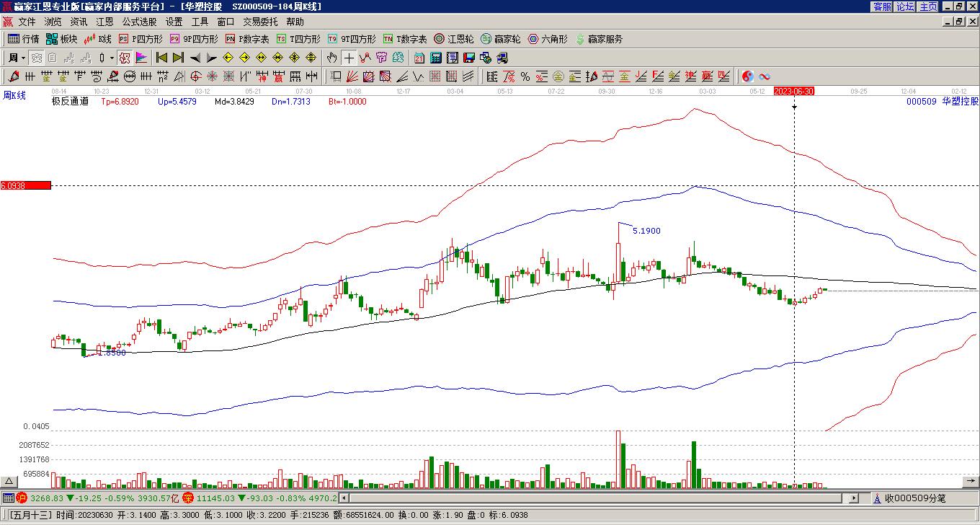Open the 交易委托 menu
The image size is (980, 525).
click(260, 22)
